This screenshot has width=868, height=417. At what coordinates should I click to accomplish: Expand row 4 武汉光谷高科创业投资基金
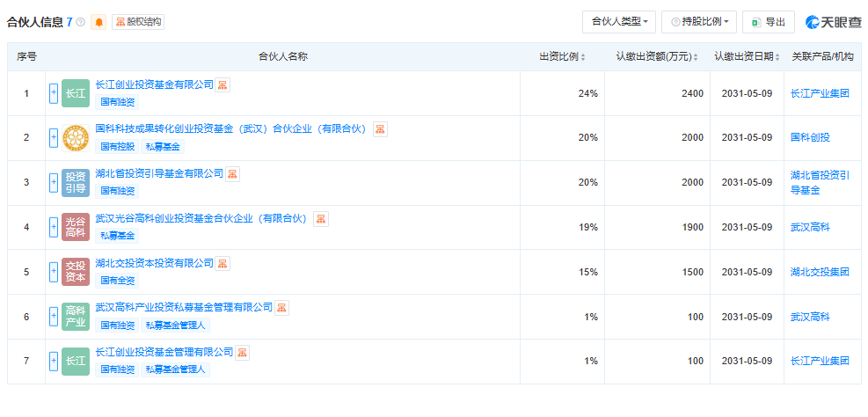tap(54, 227)
